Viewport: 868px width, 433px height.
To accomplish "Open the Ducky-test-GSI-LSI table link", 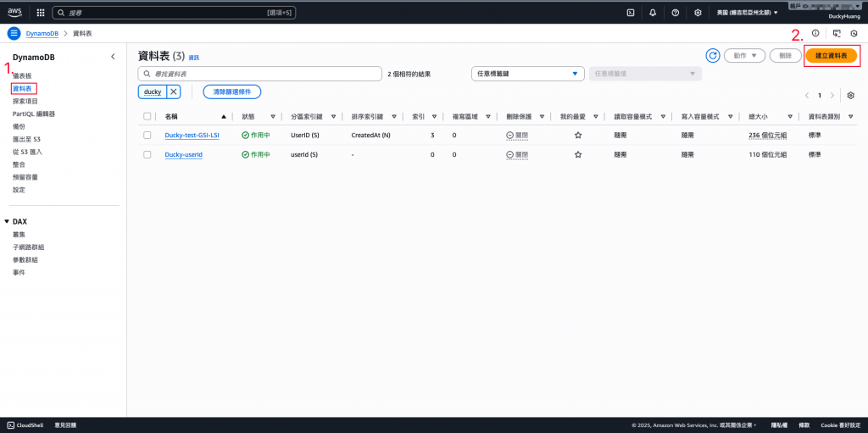I will point(192,135).
